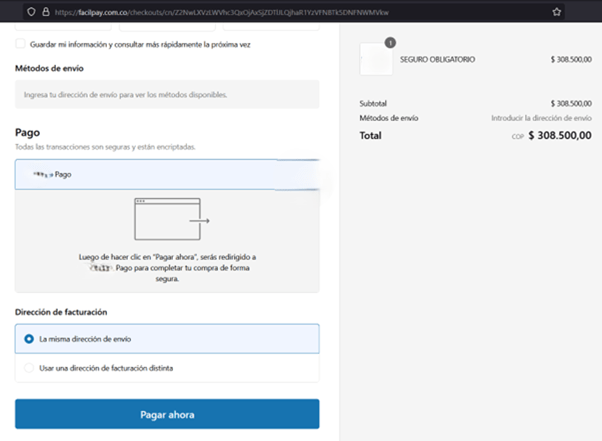Check 'Guardar mi información' checkbox
This screenshot has width=602, height=441.
tap(20, 44)
